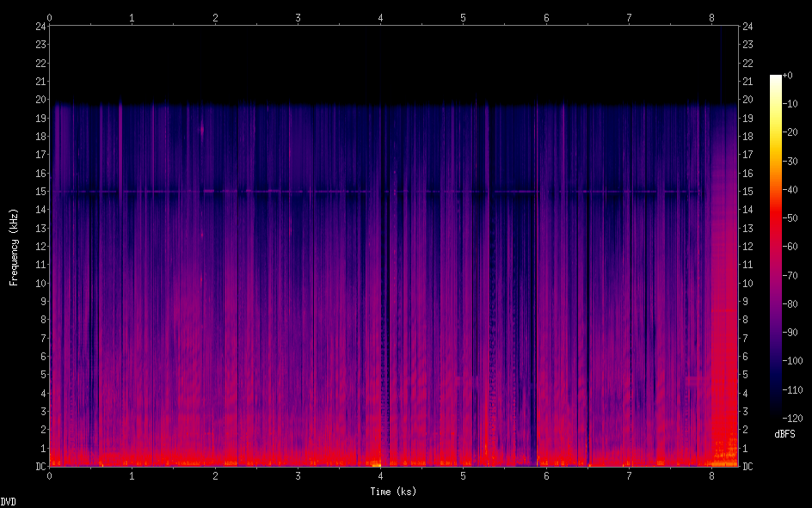The height and width of the screenshot is (508, 812).
Task: Click the 0 tick on the bottom time axis
Action: coord(50,475)
